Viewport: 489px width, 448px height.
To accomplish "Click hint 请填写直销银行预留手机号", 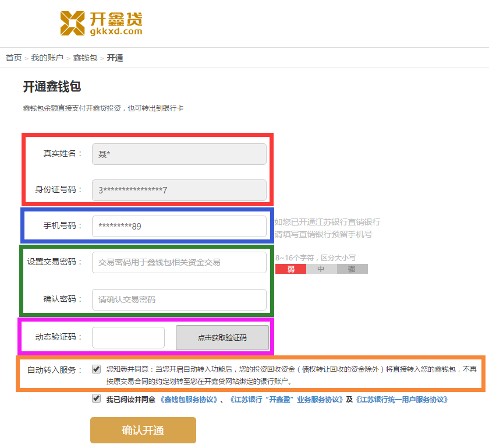I will click(x=324, y=234).
